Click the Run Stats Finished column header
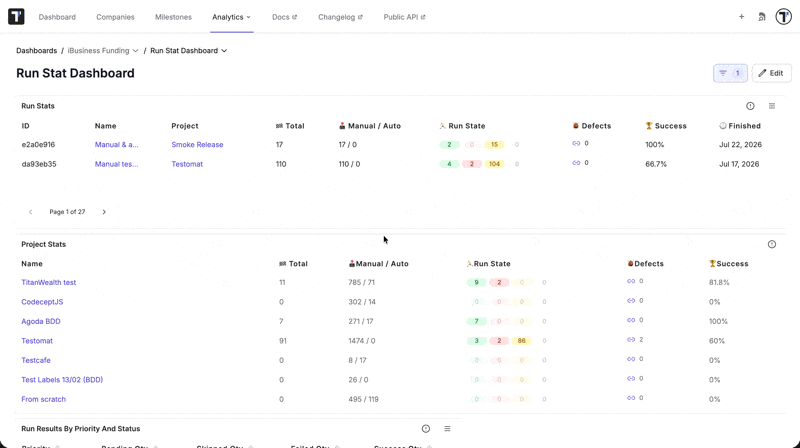The height and width of the screenshot is (448, 800). 740,126
